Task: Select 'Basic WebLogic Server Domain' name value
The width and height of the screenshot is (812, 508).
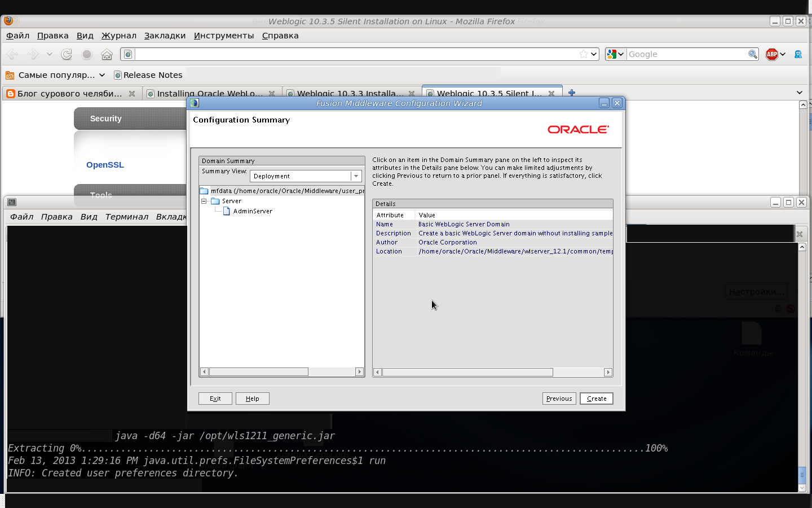Action: point(464,224)
